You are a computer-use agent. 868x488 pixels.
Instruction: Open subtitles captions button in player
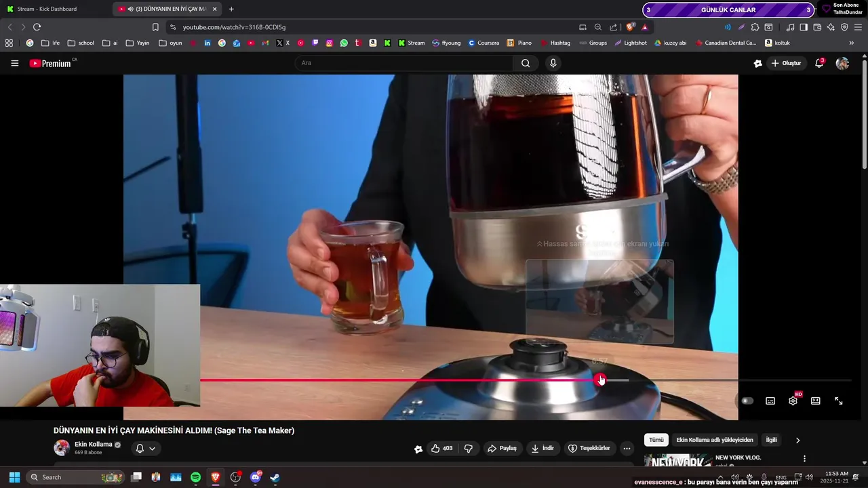click(770, 401)
